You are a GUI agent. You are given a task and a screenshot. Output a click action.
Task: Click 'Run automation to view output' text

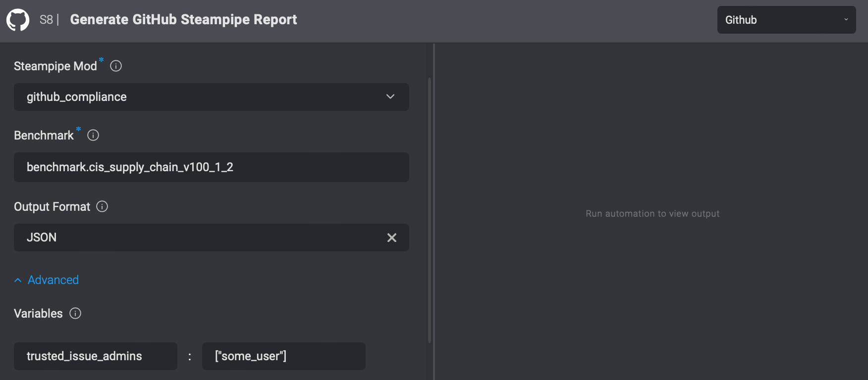coord(652,214)
